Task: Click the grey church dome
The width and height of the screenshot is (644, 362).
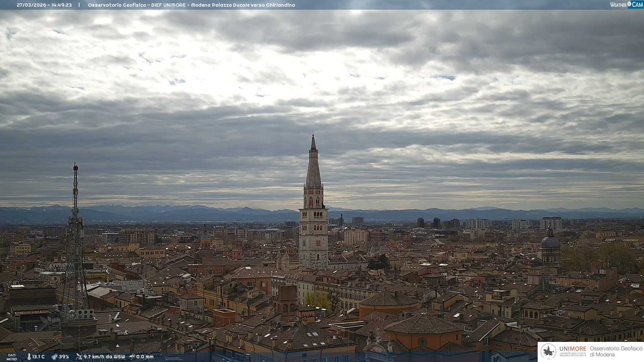Action: tap(550, 242)
